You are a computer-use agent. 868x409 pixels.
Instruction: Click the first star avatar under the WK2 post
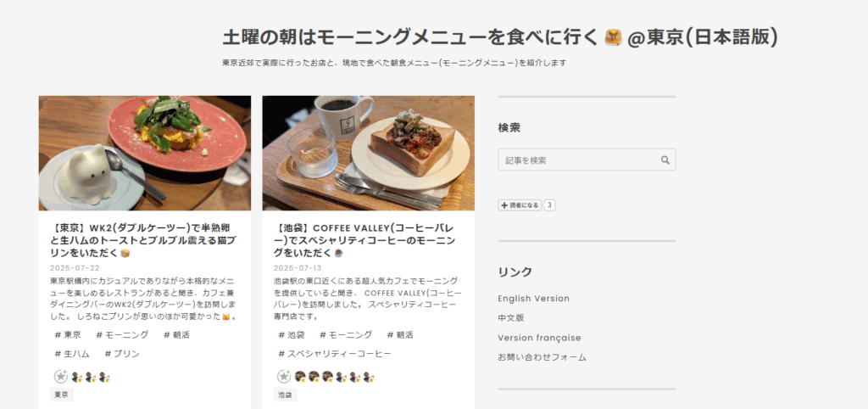77,378
